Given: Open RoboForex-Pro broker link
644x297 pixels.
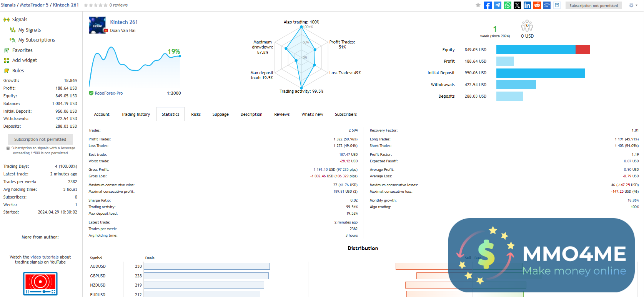Looking at the screenshot, I should point(109,93).
